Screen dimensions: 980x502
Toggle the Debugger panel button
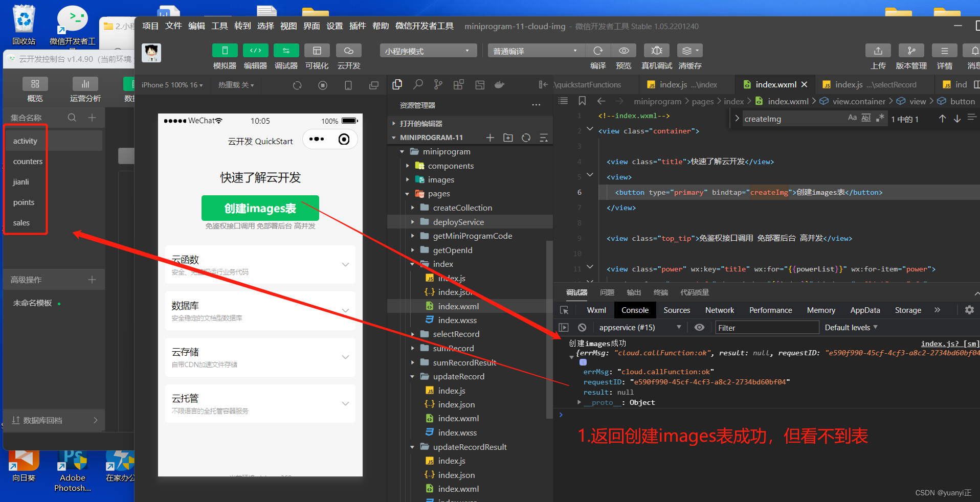point(286,50)
